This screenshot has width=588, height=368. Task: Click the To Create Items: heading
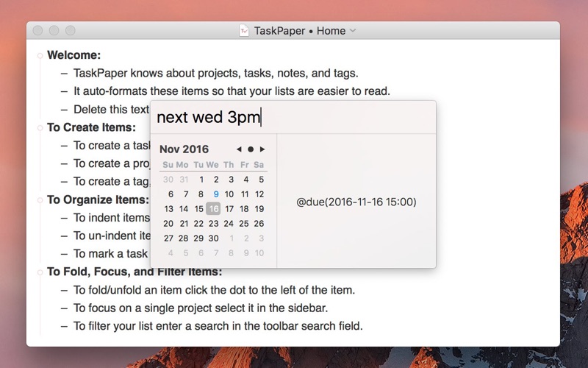click(x=91, y=127)
